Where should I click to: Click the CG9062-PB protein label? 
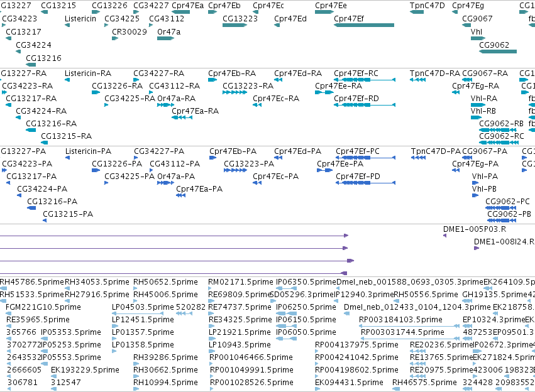click(x=509, y=214)
